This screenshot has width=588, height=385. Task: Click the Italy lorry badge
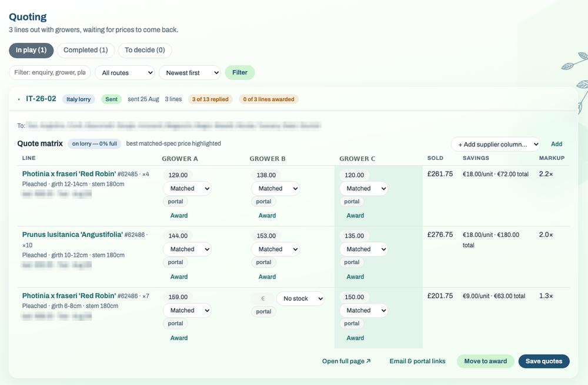[x=78, y=99]
